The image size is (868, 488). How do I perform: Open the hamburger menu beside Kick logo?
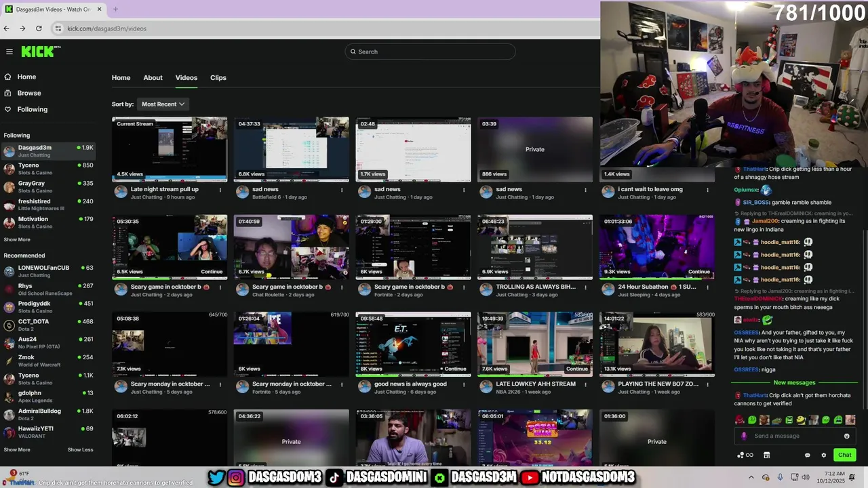[x=9, y=52]
